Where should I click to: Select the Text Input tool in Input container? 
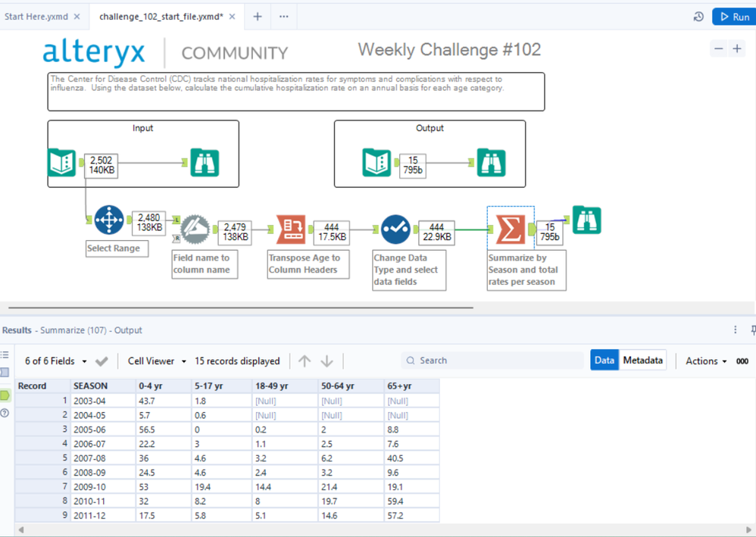click(61, 162)
